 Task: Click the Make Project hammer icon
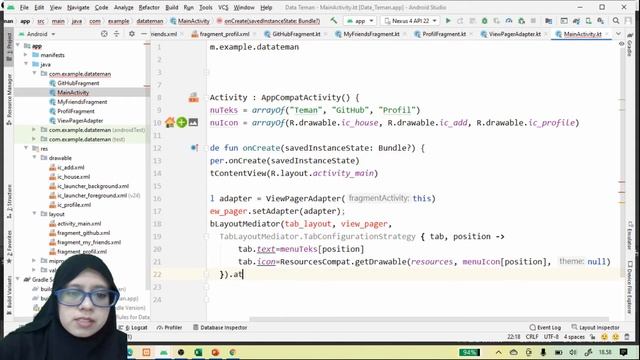[x=334, y=21]
